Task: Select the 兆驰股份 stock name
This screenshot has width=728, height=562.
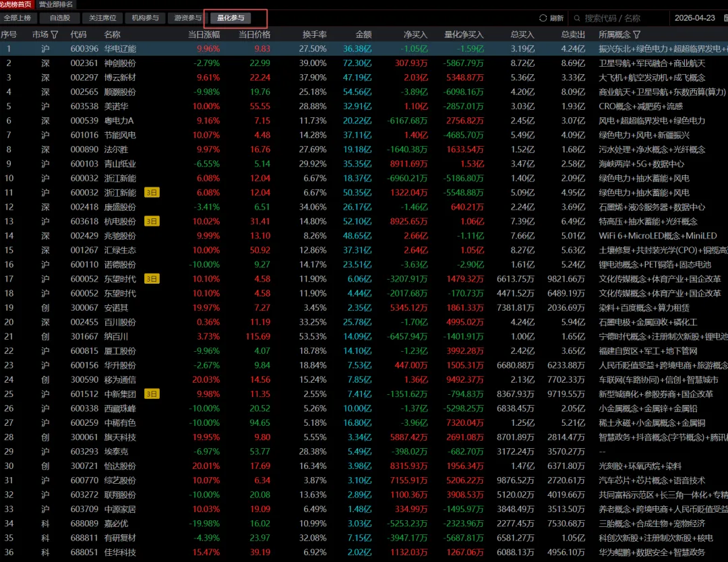Action: [x=120, y=236]
